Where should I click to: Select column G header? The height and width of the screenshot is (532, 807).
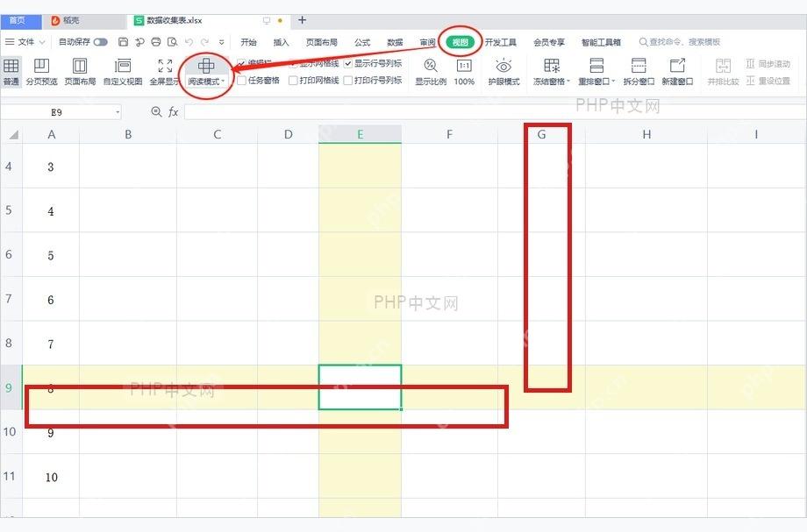tap(541, 135)
